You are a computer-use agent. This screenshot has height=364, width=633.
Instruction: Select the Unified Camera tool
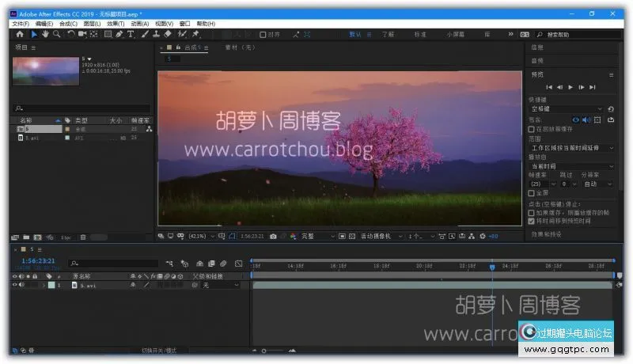click(x=82, y=34)
